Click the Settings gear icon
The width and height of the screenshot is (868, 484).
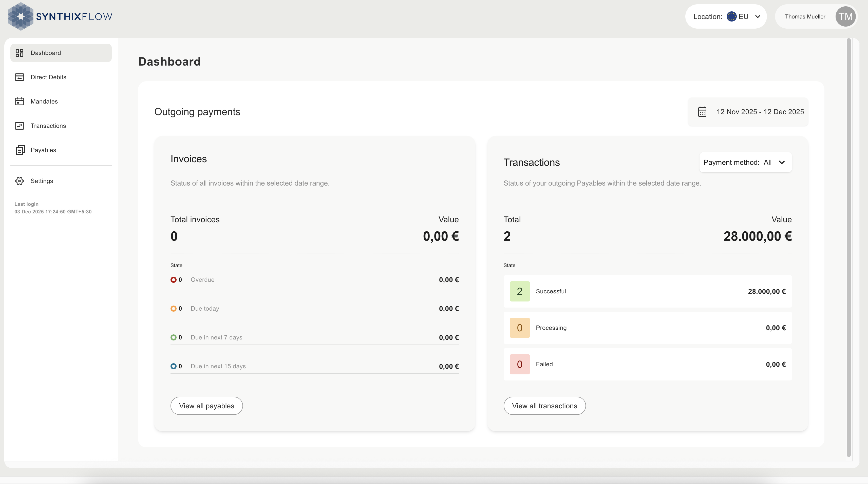20,181
